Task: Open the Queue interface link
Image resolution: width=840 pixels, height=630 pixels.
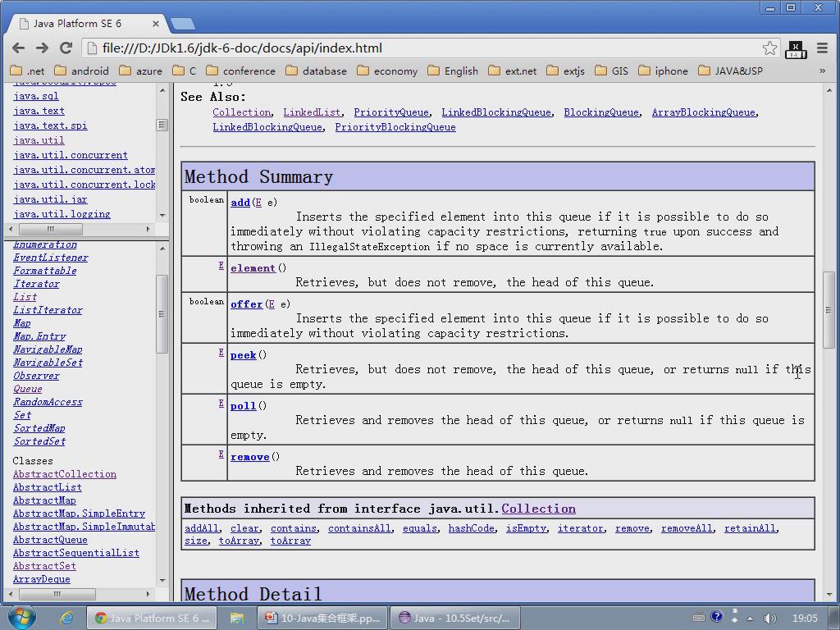Action: [x=28, y=389]
